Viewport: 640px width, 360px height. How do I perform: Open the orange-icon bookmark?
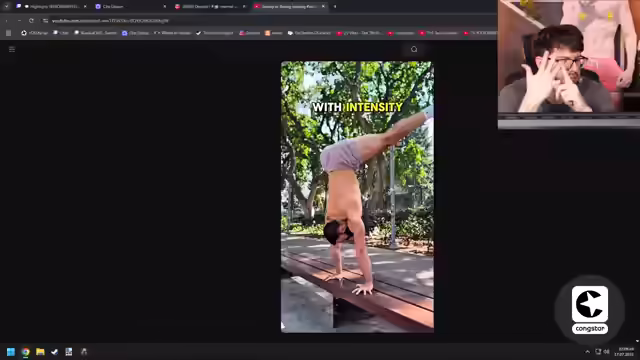coord(273,33)
